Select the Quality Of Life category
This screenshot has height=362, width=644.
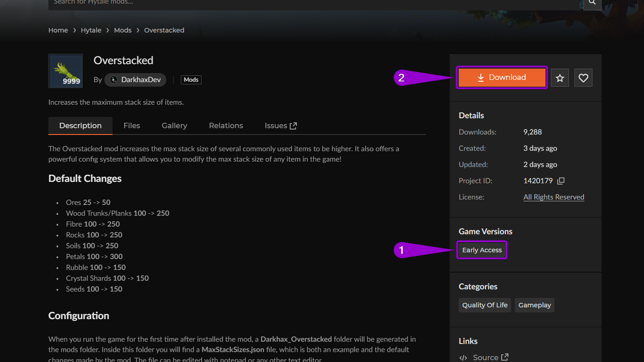pyautogui.click(x=484, y=305)
